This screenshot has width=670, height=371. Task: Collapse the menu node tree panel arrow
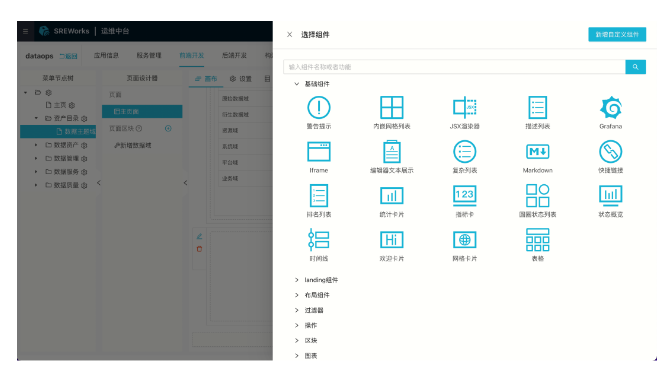coord(99,183)
